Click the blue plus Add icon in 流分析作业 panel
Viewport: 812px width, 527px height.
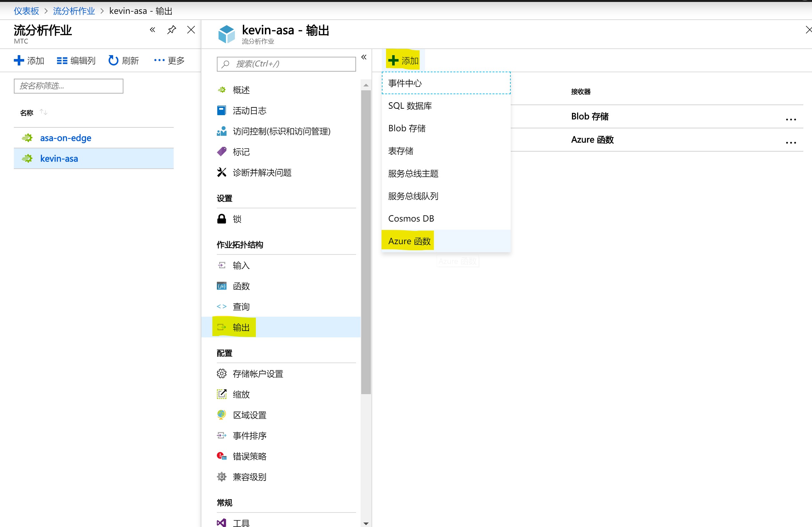point(19,60)
